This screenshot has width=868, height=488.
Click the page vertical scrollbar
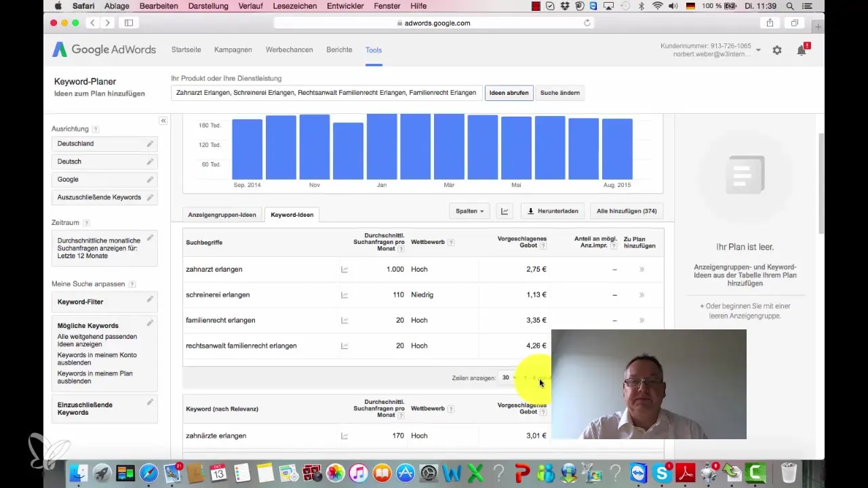pos(821,183)
